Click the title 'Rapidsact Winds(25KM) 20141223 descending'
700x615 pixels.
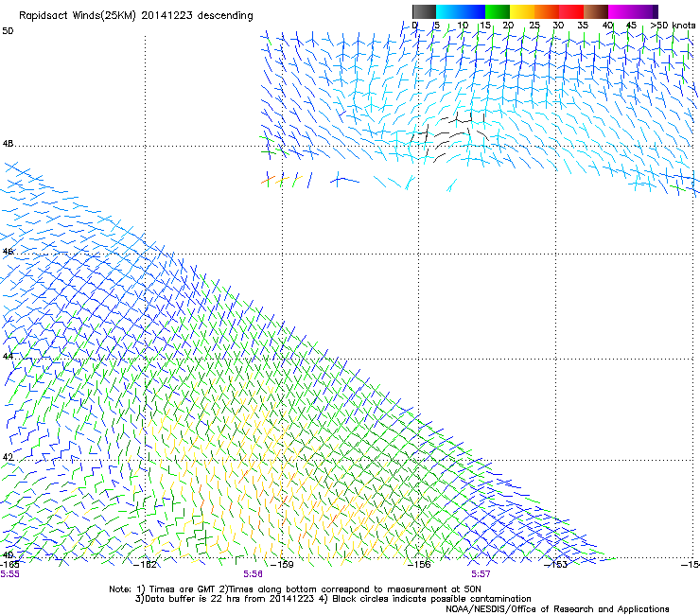135,15
